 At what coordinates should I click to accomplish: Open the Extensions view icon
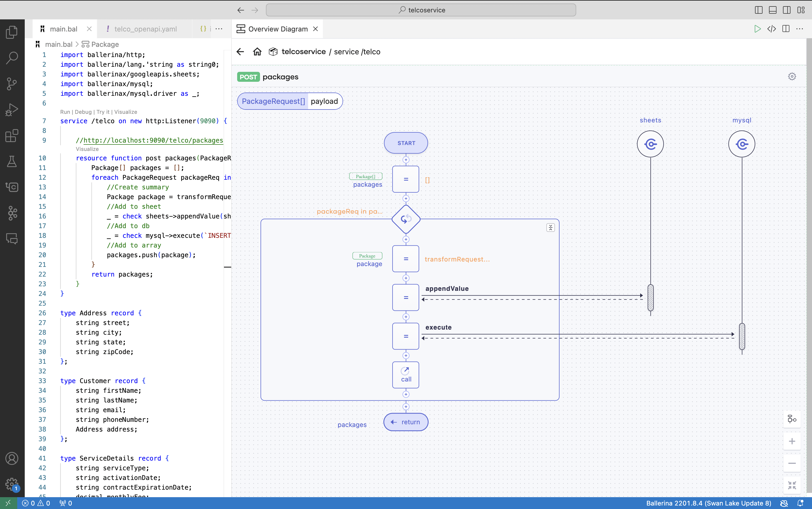pyautogui.click(x=12, y=136)
